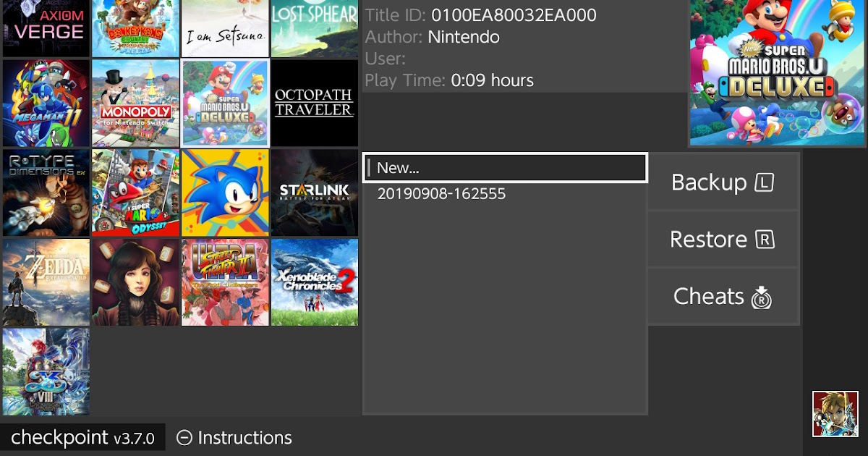Select the Ultra Street Fighter II tile
868x456 pixels.
click(226, 282)
